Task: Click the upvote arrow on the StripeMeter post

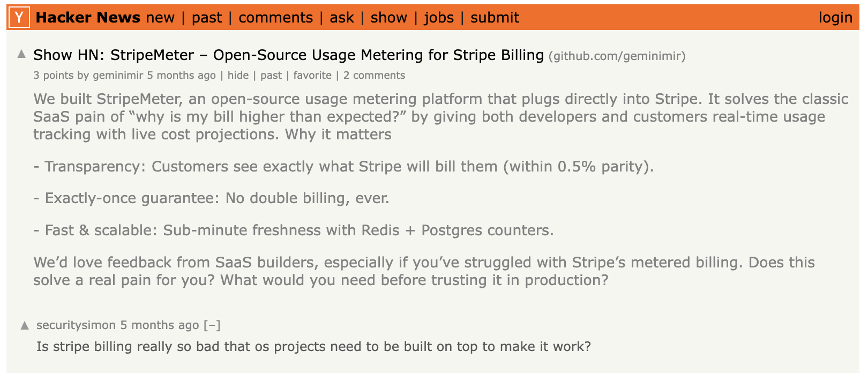Action: (22, 53)
